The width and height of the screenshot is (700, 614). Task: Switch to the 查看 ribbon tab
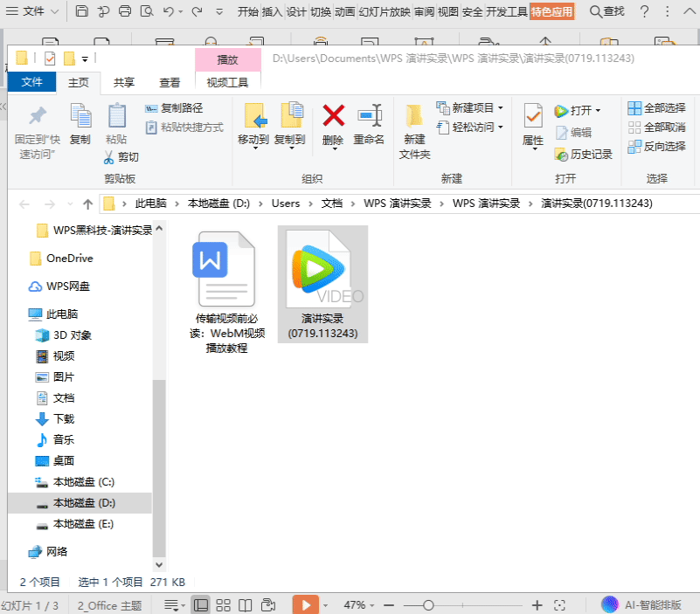(x=170, y=83)
